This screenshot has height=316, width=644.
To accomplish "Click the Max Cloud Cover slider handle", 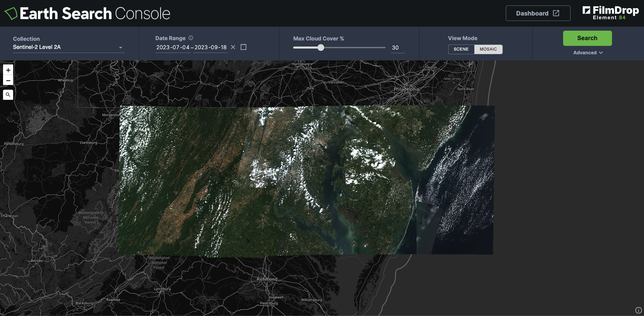I will [321, 48].
